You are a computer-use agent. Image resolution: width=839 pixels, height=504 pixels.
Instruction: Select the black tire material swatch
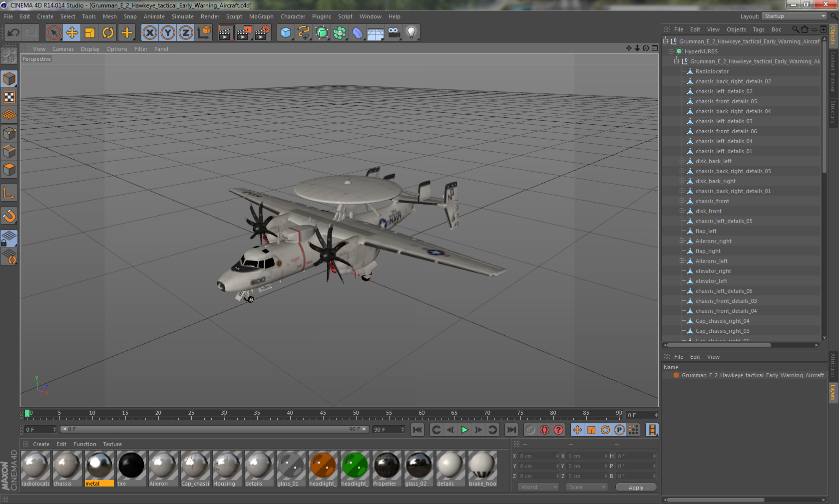pos(131,469)
